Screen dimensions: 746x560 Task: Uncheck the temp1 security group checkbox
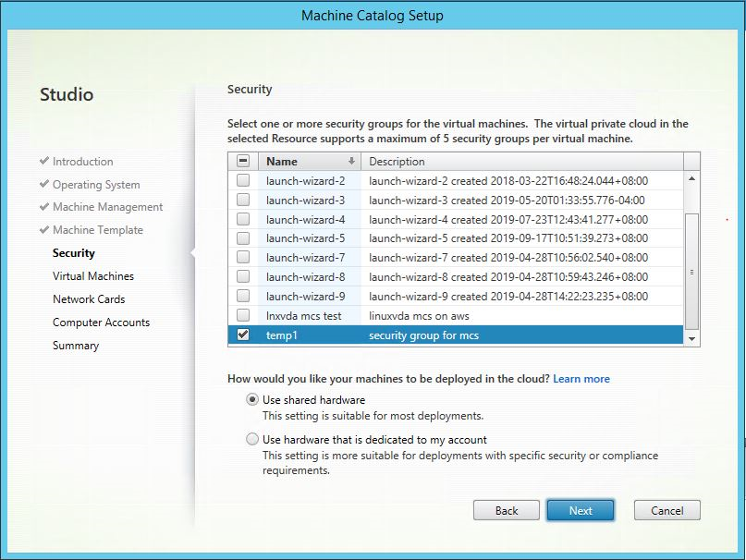(x=243, y=335)
